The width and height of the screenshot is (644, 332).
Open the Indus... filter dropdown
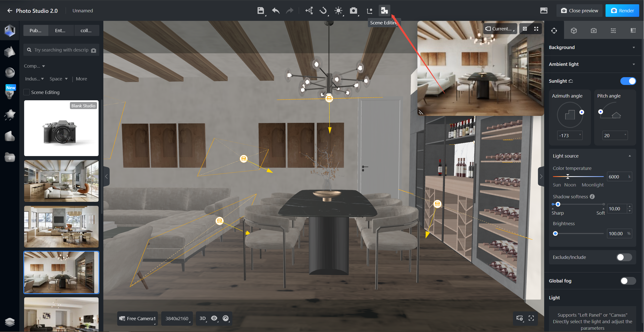pyautogui.click(x=34, y=79)
